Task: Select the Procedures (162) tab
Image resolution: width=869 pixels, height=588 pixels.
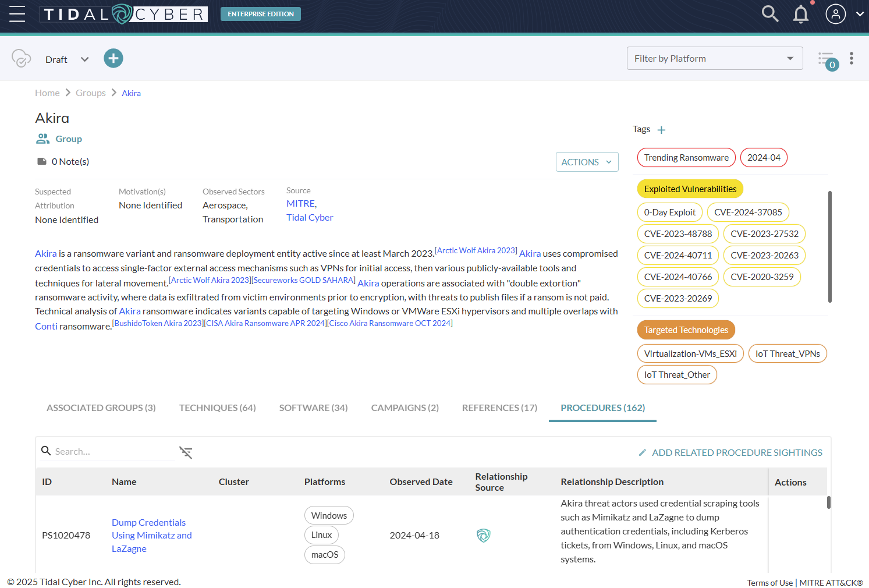Action: (x=603, y=408)
